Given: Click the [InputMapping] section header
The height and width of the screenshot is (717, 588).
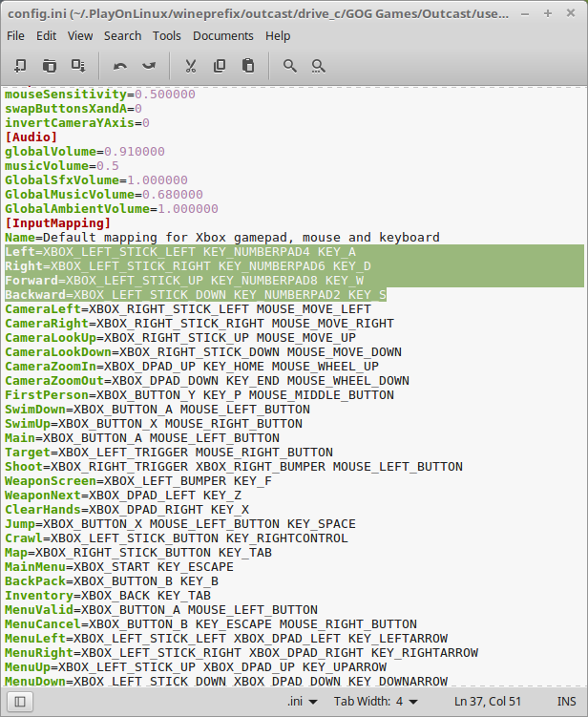Looking at the screenshot, I should tap(58, 223).
